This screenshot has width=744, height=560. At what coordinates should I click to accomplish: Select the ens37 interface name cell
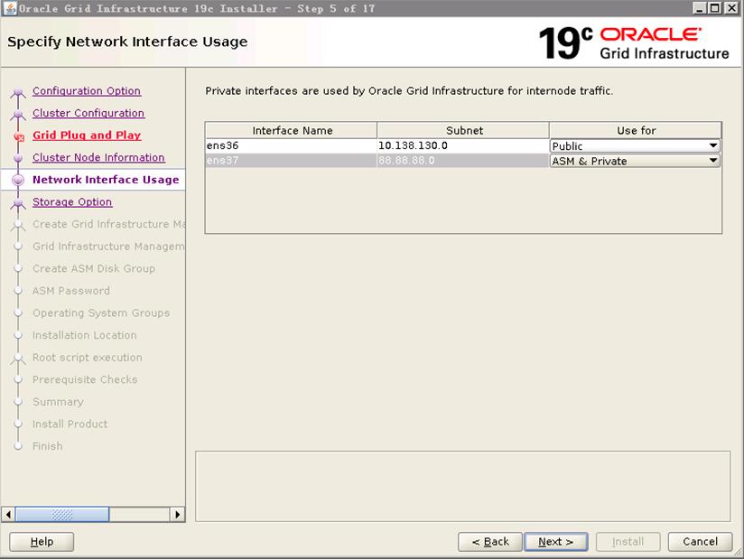pos(292,161)
